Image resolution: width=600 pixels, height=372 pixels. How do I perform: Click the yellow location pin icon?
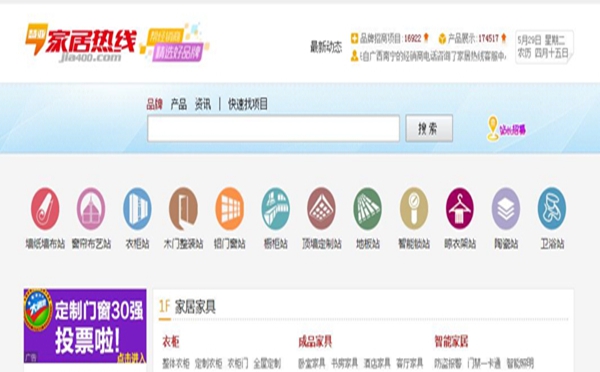492,128
